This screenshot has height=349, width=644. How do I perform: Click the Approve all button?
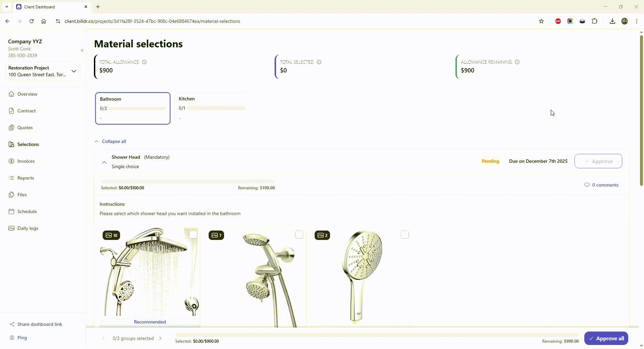(606, 338)
